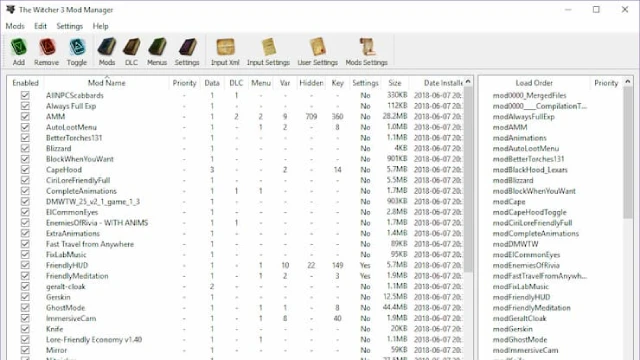Screen dimensions: 640x360
Task: Select the Fast Travel from Anywhere row
Action: 235,244
